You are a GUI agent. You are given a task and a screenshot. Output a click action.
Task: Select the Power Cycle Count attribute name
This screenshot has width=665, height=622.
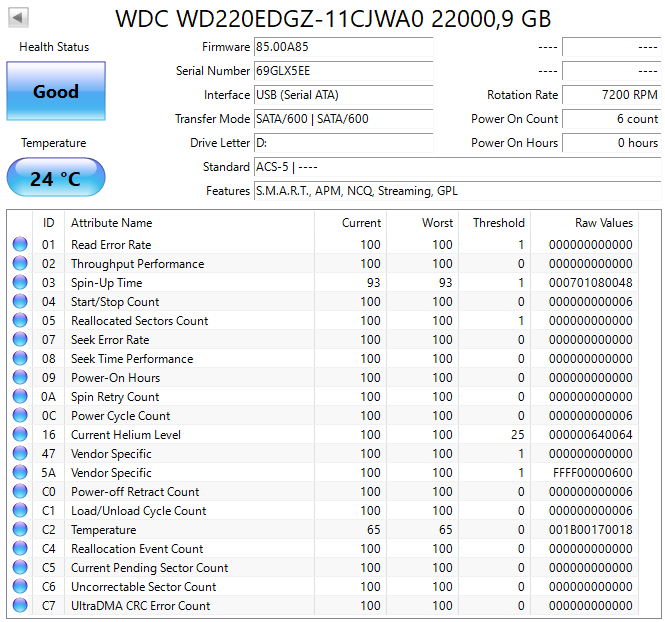(x=120, y=416)
